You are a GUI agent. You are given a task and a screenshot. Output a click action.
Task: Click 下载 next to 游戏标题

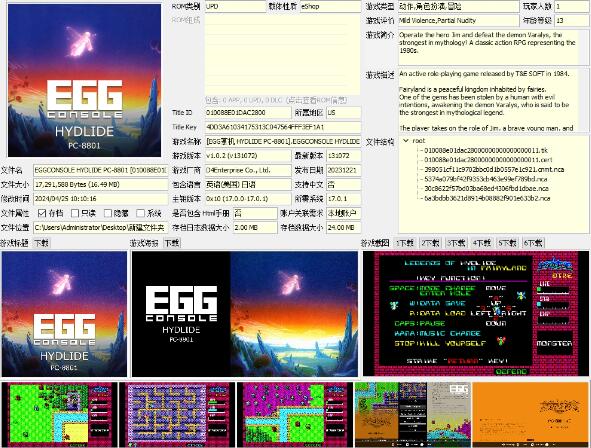point(41,243)
